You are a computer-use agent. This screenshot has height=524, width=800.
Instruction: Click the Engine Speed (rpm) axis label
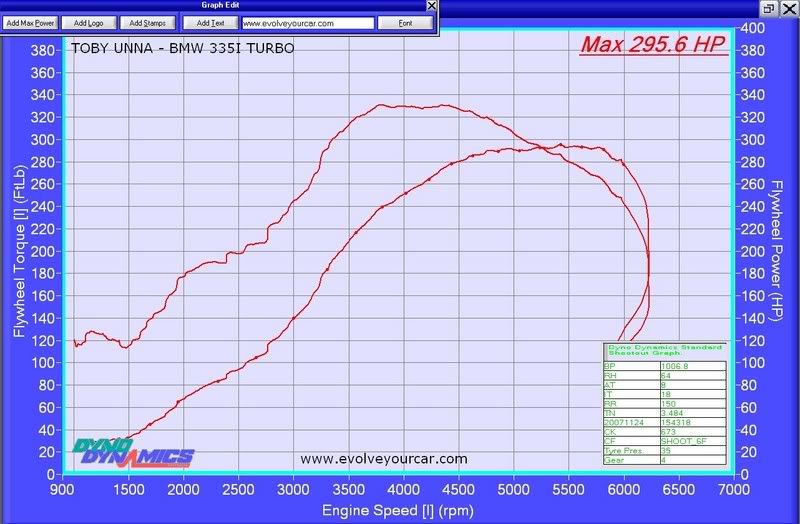(x=399, y=511)
